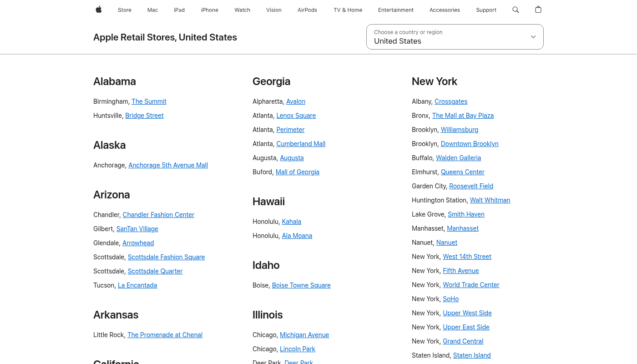Visit the Anchorage 5th Avenue Mall link
The width and height of the screenshot is (637, 364).
(x=168, y=165)
